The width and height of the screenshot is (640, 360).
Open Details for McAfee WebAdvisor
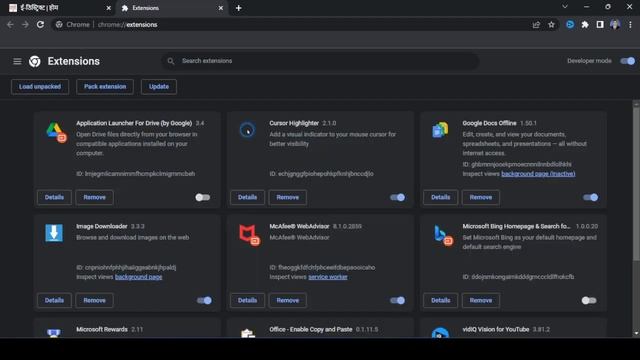coord(247,300)
